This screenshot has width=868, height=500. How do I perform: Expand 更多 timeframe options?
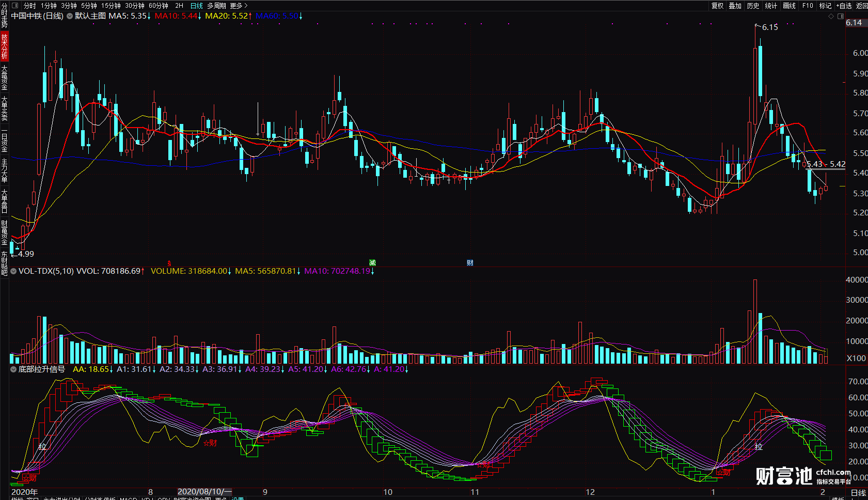click(x=239, y=6)
